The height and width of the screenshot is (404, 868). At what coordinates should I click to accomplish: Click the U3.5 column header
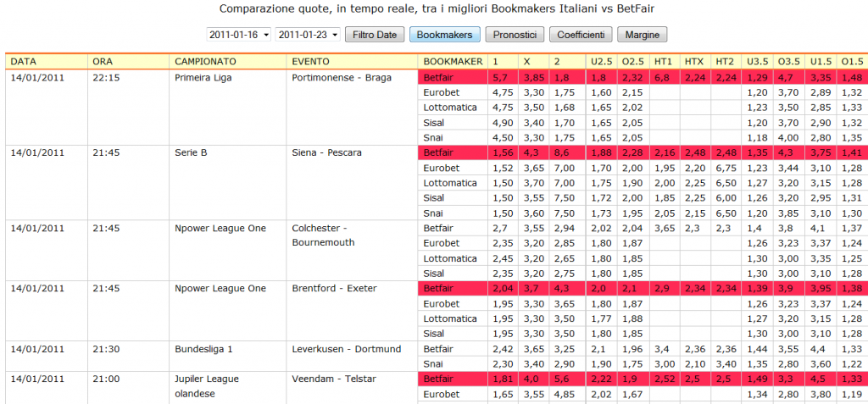[x=756, y=62]
